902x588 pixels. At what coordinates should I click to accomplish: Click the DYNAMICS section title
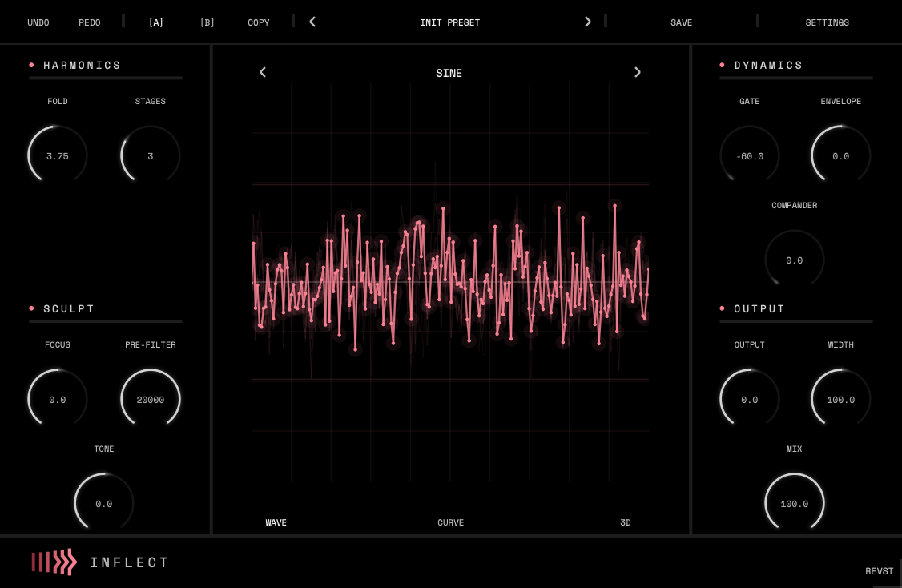pos(768,65)
